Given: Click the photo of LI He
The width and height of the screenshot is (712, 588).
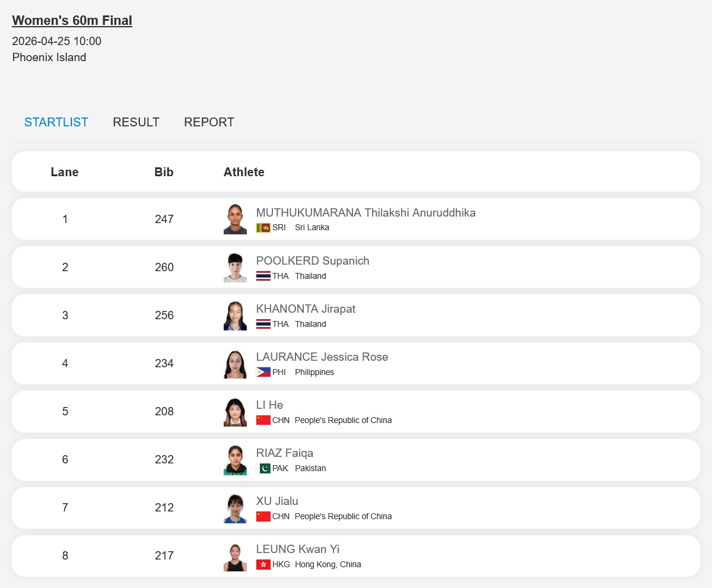Looking at the screenshot, I should tap(235, 412).
